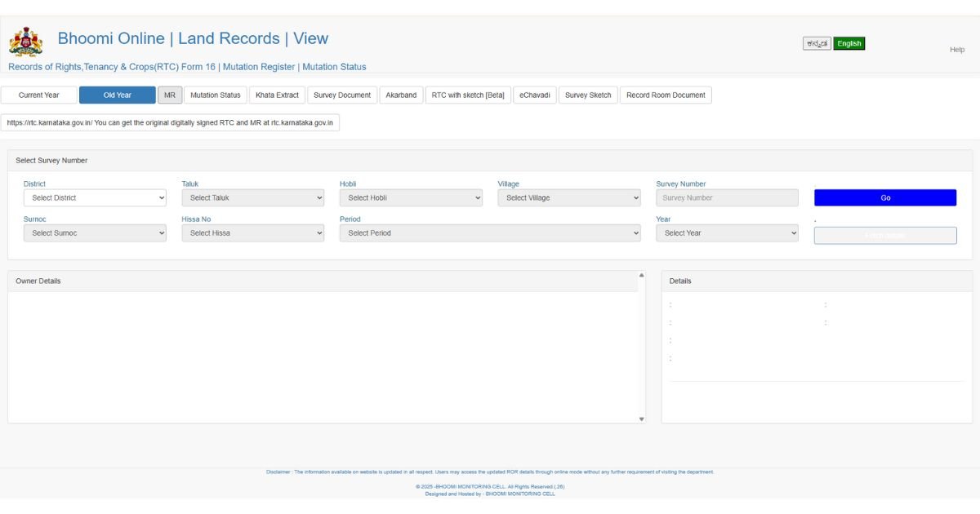Open Khata Extract page
This screenshot has height=514, width=980.
[x=277, y=95]
